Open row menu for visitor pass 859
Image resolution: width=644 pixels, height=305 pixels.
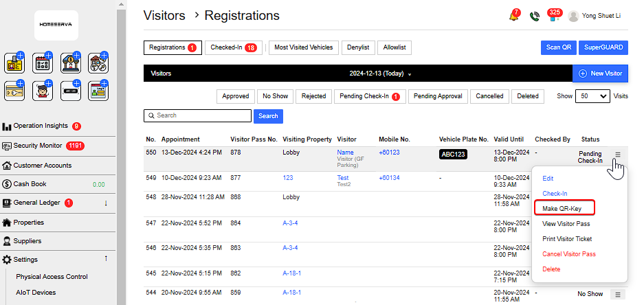(617, 294)
